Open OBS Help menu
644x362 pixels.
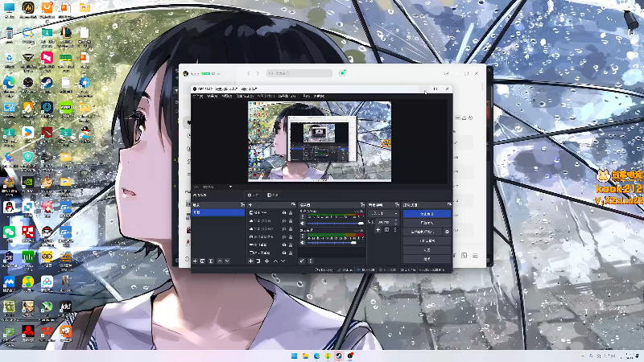pos(319,96)
